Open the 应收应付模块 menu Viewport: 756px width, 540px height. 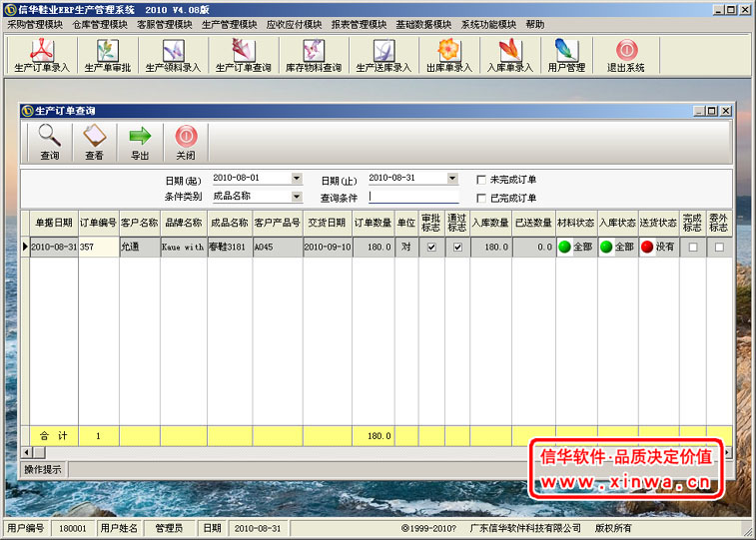tap(294, 25)
